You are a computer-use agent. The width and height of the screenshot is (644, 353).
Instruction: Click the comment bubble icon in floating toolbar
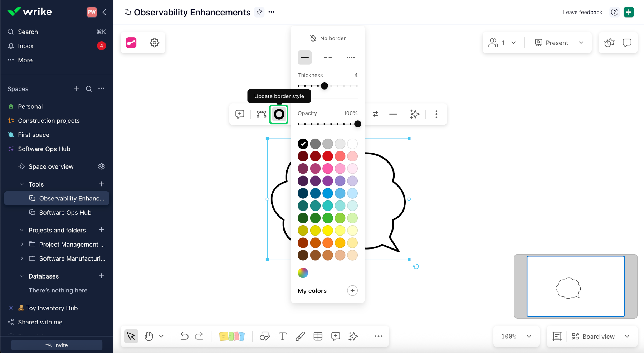(240, 114)
